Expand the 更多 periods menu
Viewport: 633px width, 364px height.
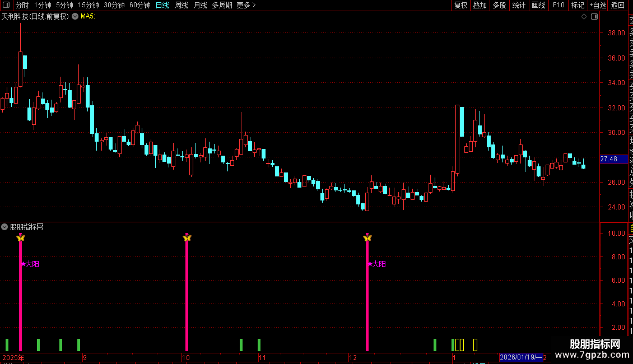(x=246, y=5)
